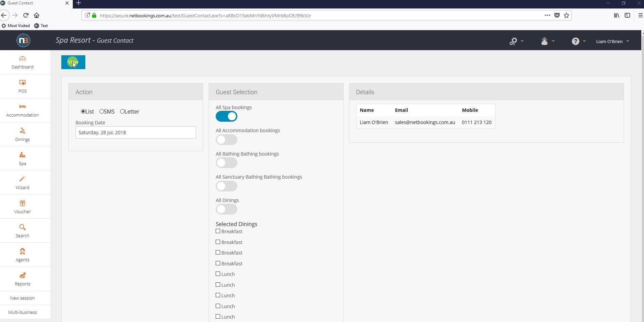
Task: Click the Booking Date field
Action: pos(135,133)
